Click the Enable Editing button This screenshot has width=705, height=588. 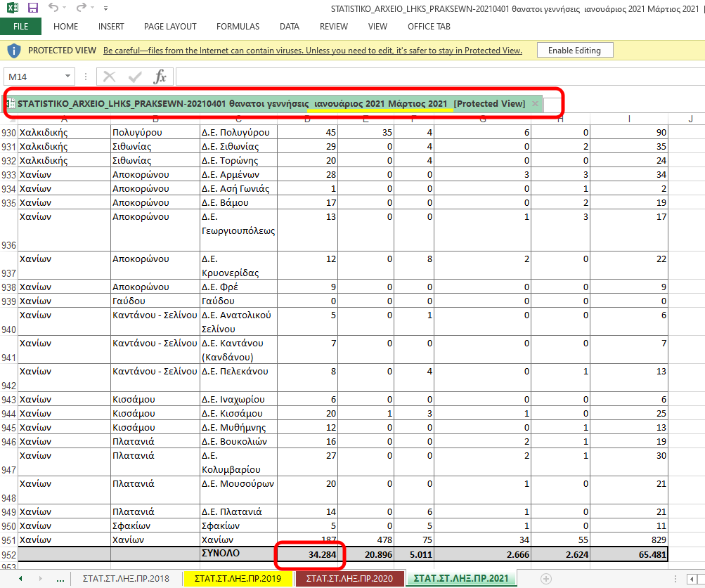pos(574,51)
